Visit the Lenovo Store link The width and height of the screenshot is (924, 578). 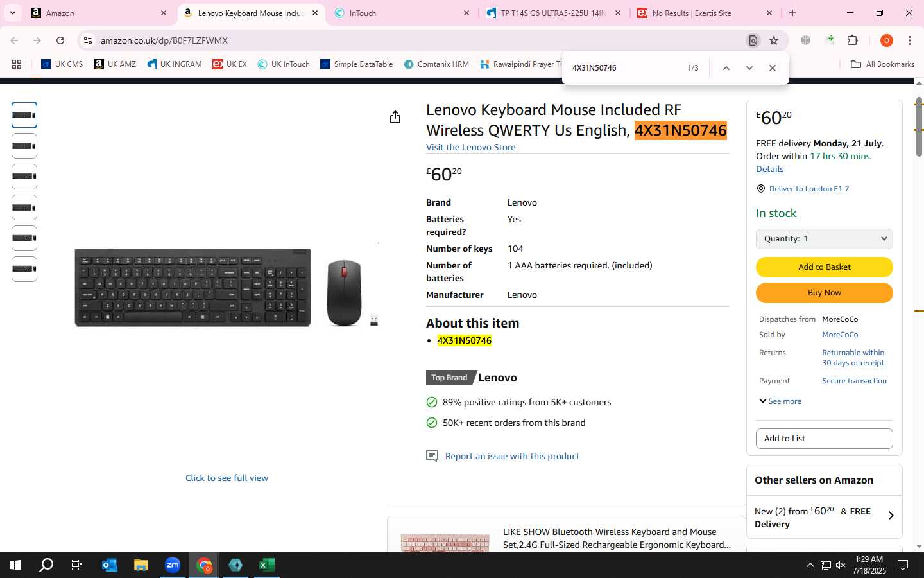pyautogui.click(x=470, y=147)
